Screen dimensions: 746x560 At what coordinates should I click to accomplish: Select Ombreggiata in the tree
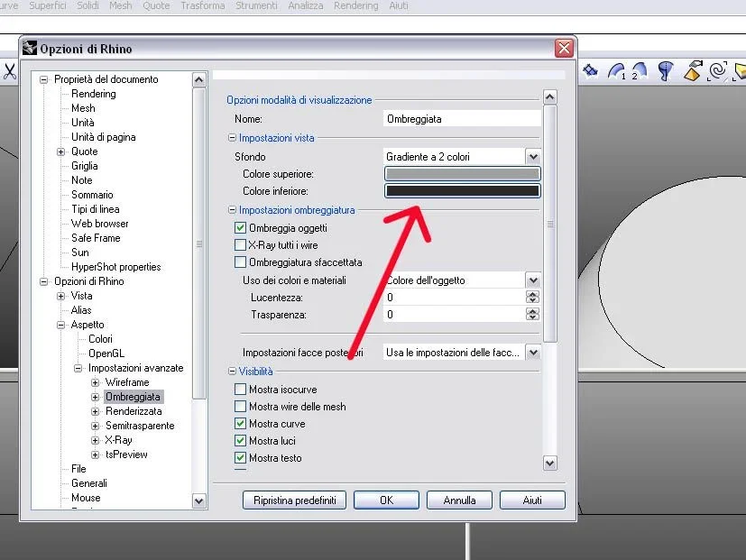(133, 397)
